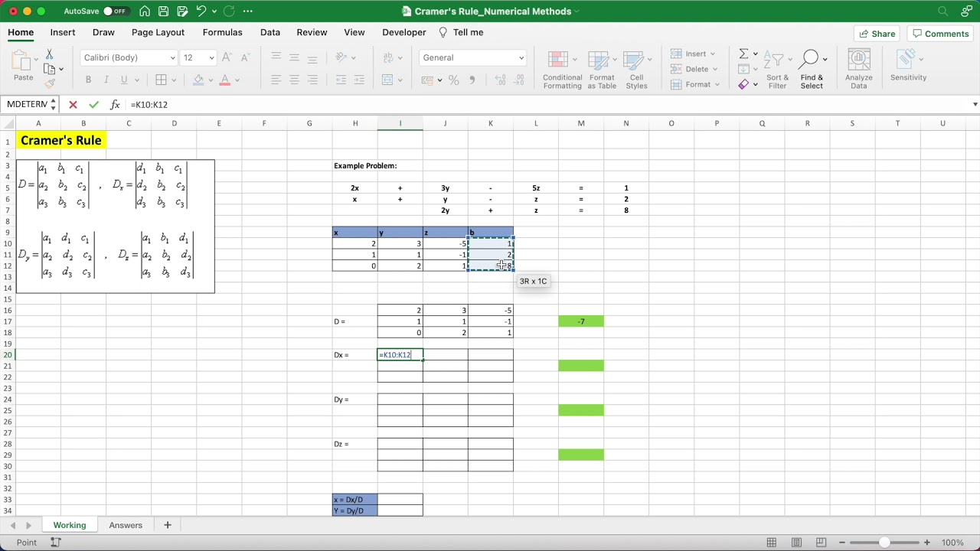Apply Comma Style format
Screen dimensions: 980x551
[x=472, y=80]
